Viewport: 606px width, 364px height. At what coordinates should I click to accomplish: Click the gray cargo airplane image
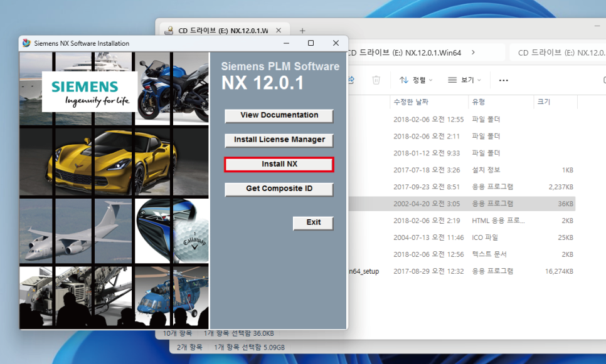point(75,231)
